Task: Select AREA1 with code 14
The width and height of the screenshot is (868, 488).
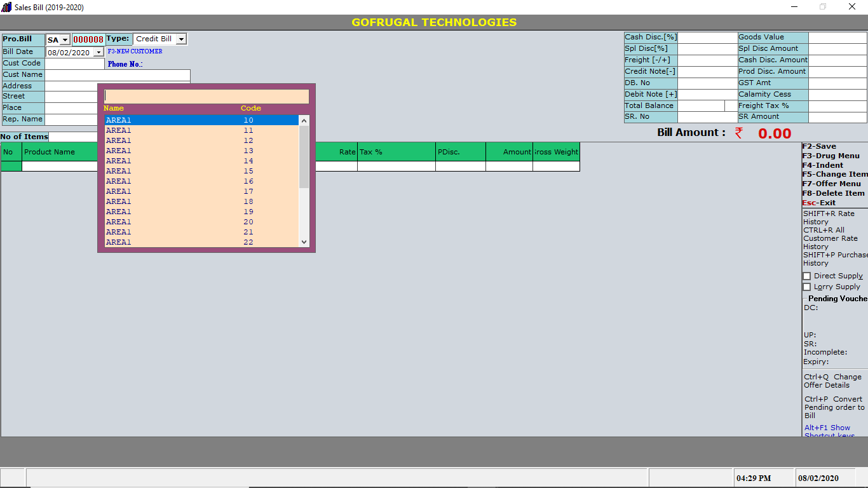Action: click(x=201, y=161)
